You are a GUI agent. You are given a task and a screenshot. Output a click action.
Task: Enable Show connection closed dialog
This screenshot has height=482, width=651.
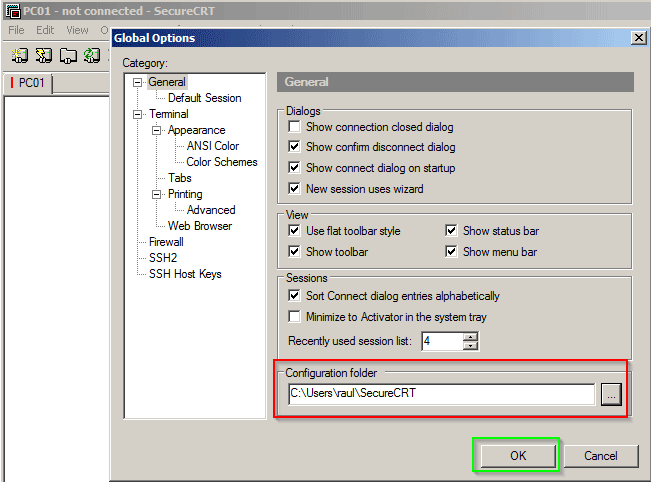tap(294, 127)
